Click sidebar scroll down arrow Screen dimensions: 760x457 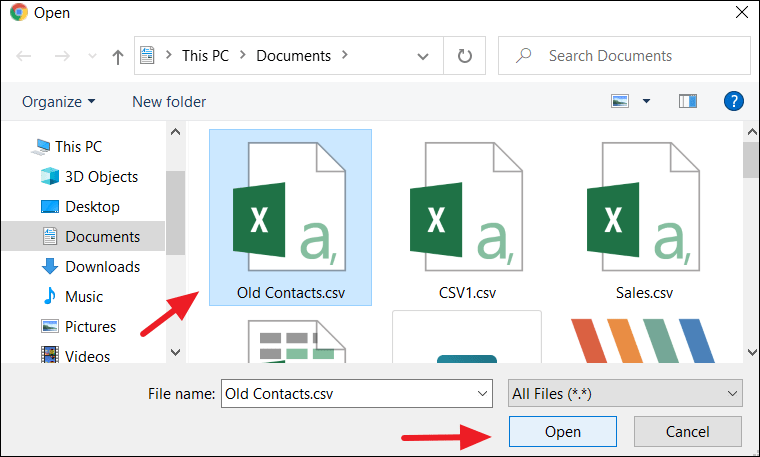tap(175, 352)
